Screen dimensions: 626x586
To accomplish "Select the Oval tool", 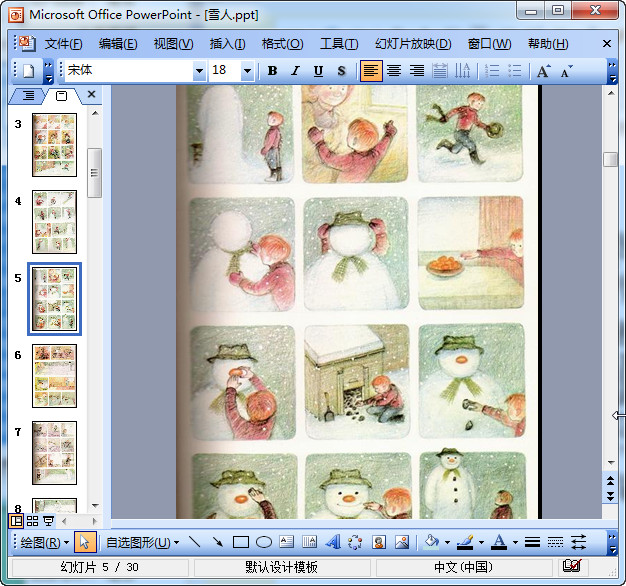I will click(264, 542).
